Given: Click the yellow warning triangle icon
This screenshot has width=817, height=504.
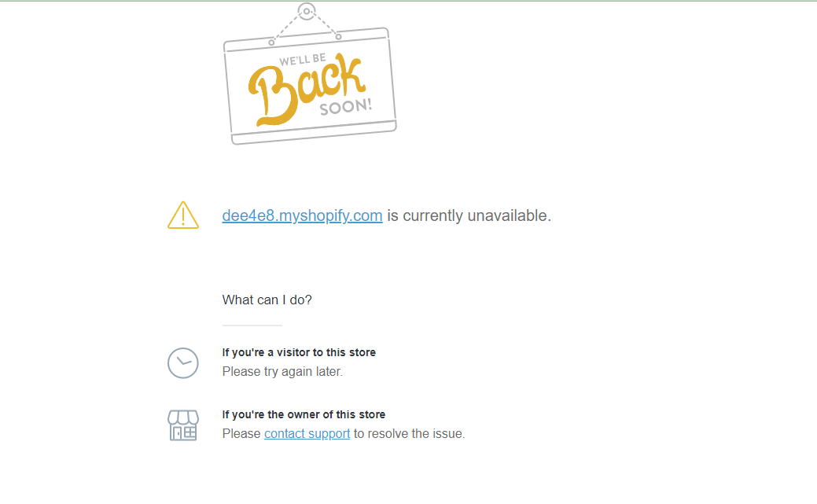Looking at the screenshot, I should click(x=183, y=215).
